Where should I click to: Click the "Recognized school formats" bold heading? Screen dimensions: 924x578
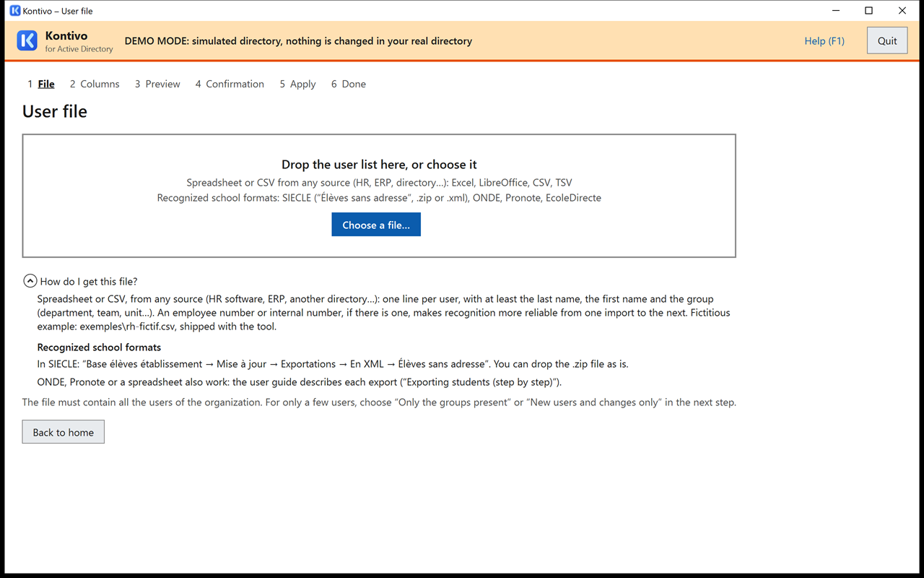tap(99, 348)
